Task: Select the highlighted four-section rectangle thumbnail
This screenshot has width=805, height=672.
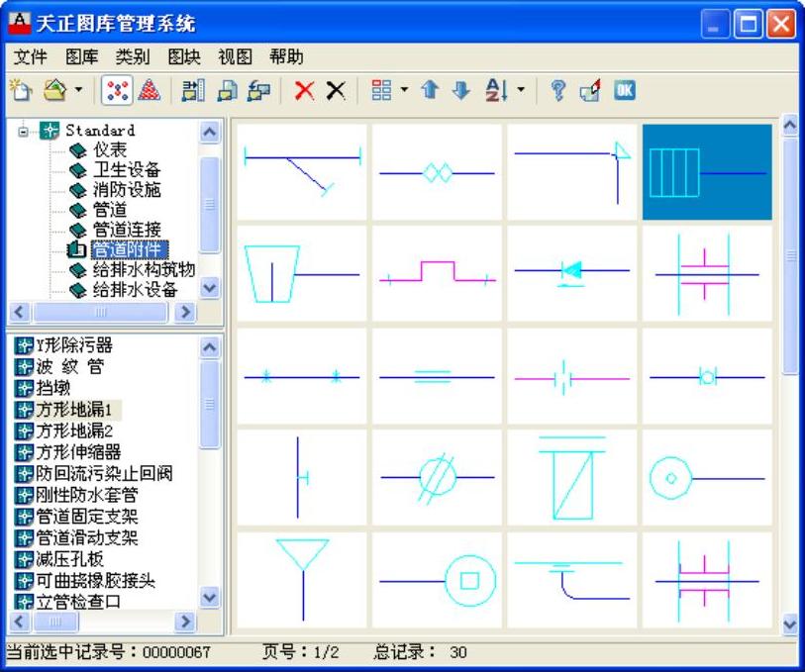Action: (x=707, y=172)
